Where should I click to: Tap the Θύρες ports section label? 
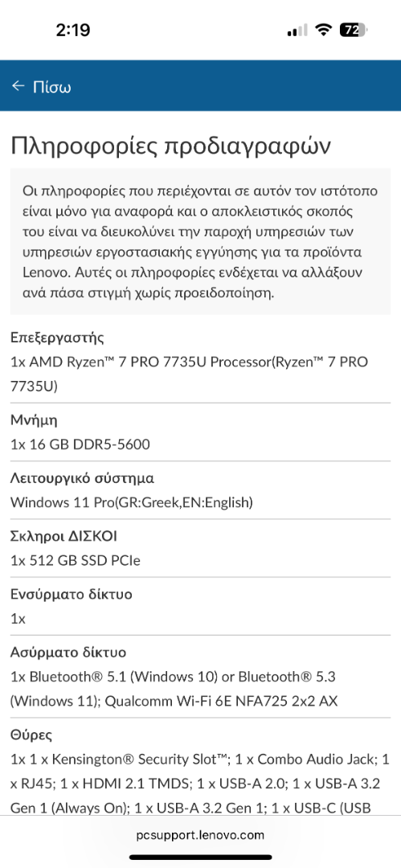(31, 735)
